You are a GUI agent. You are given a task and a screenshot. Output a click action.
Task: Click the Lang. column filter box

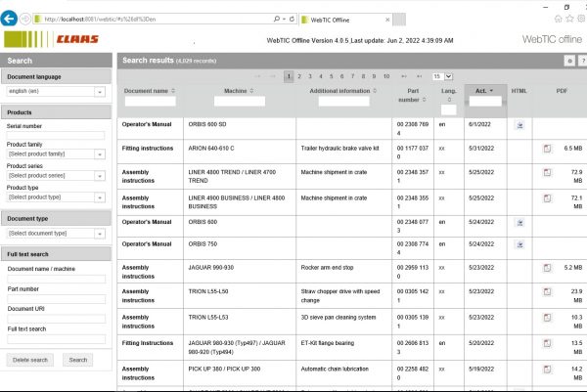pyautogui.click(x=449, y=109)
